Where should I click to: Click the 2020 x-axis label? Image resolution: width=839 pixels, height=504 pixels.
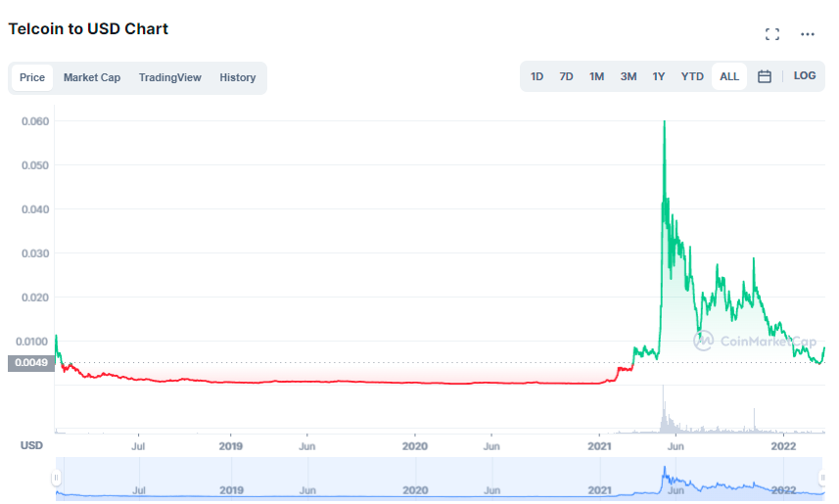pyautogui.click(x=415, y=446)
